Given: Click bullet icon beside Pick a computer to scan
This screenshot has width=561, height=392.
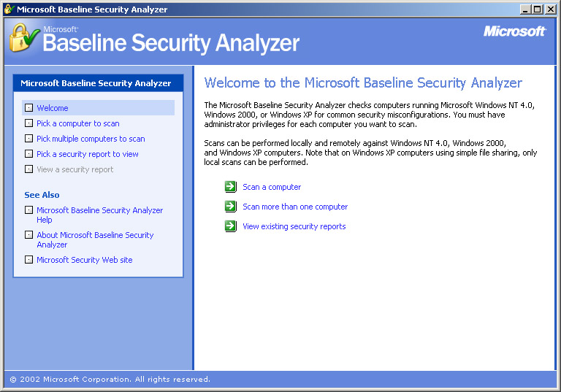Looking at the screenshot, I should click(x=28, y=123).
